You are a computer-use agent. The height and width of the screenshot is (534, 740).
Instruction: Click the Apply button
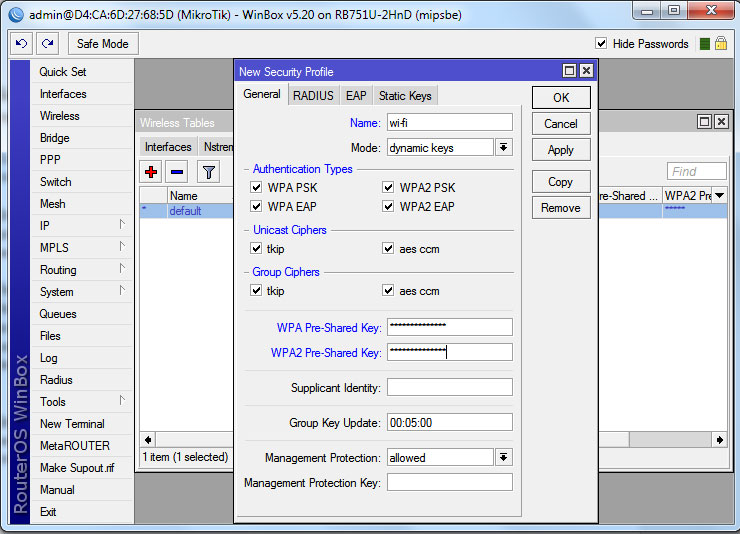click(560, 150)
